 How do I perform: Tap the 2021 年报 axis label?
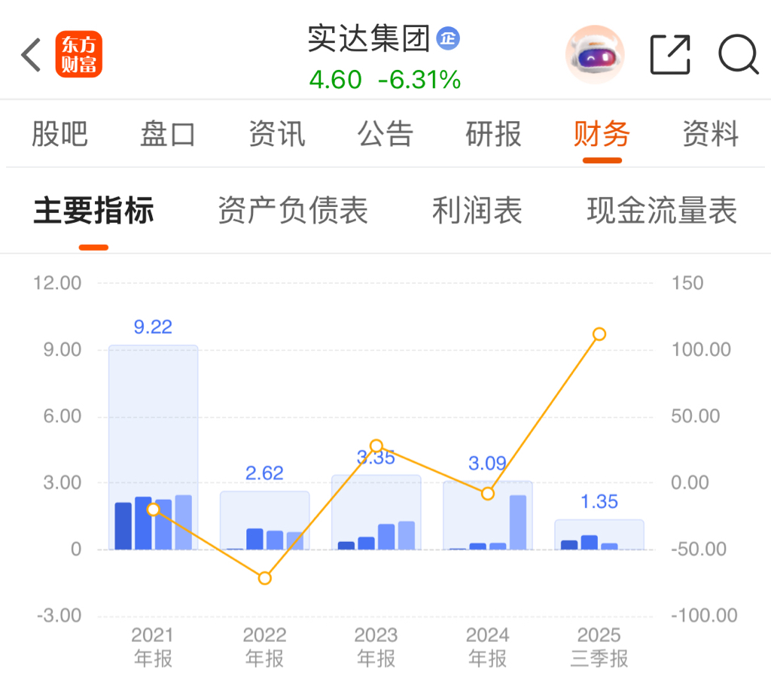pos(153,647)
